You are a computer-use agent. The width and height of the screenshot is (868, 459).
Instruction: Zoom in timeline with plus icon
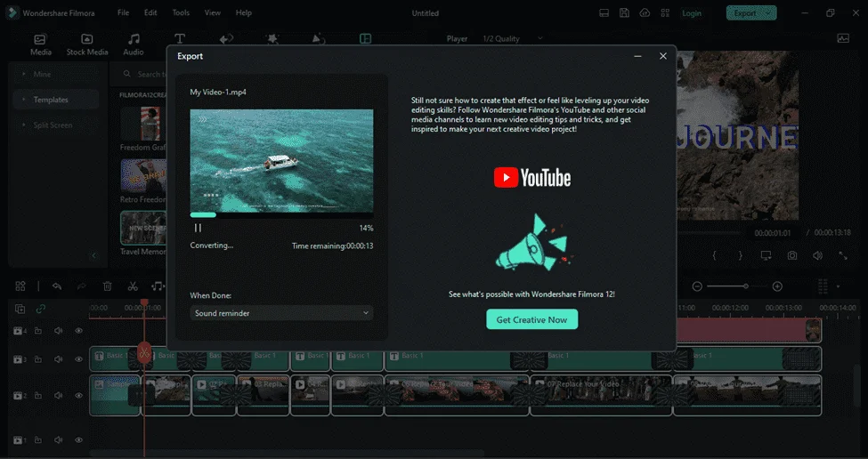tap(777, 286)
